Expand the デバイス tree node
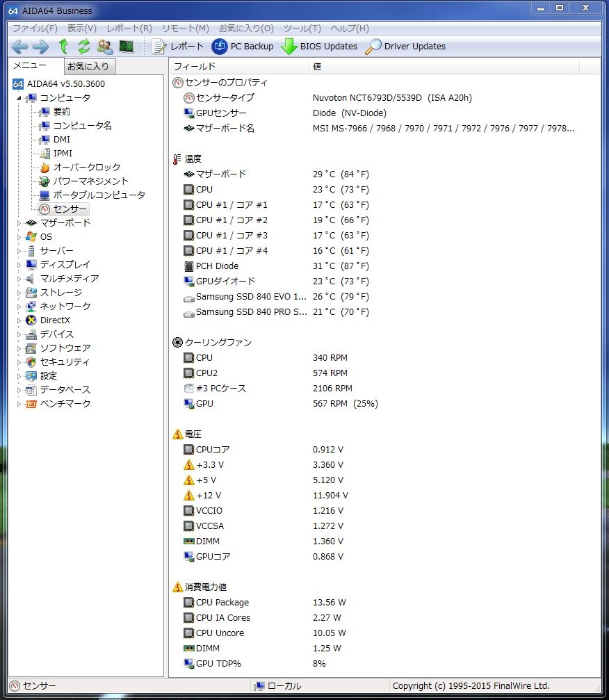Screen dimensions: 609x700 (19, 334)
